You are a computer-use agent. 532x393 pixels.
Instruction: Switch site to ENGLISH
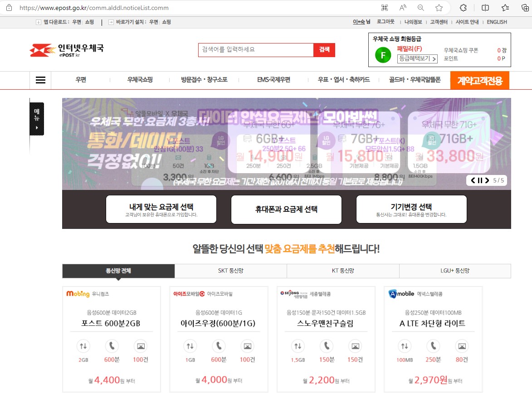point(497,22)
